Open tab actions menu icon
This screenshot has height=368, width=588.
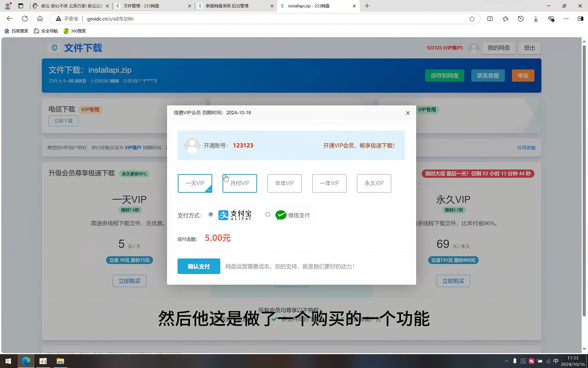21,6
